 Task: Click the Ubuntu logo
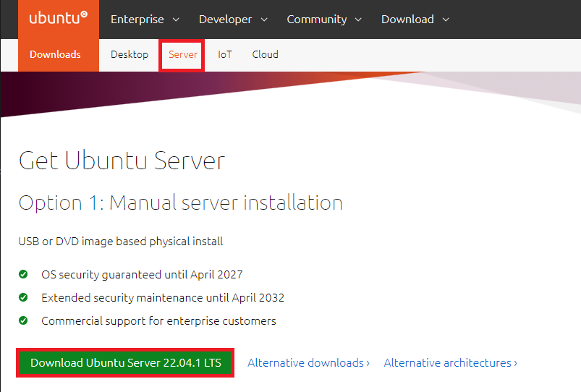click(x=58, y=18)
